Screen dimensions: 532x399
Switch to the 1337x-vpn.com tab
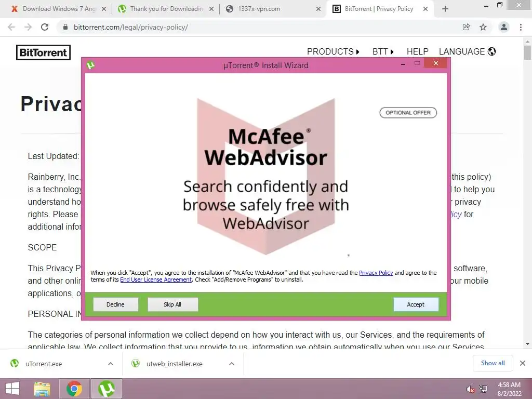259,9
